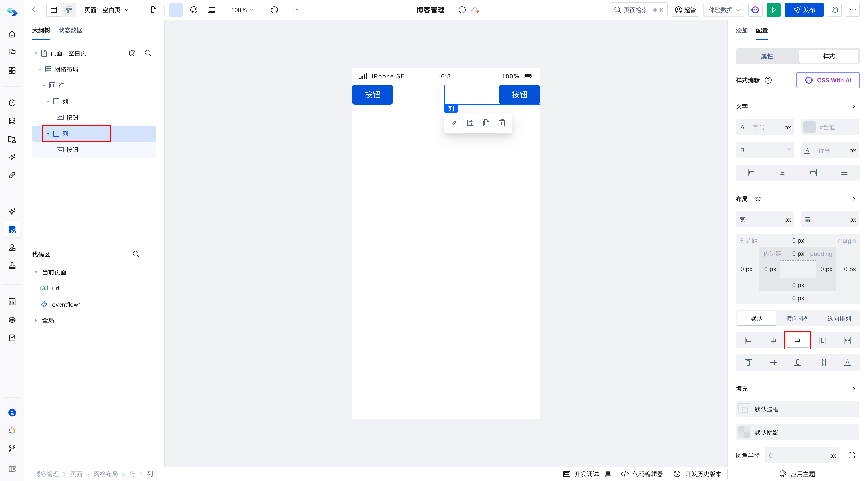Click the warning info icon beside 博客管理
868x481 pixels.
462,10
